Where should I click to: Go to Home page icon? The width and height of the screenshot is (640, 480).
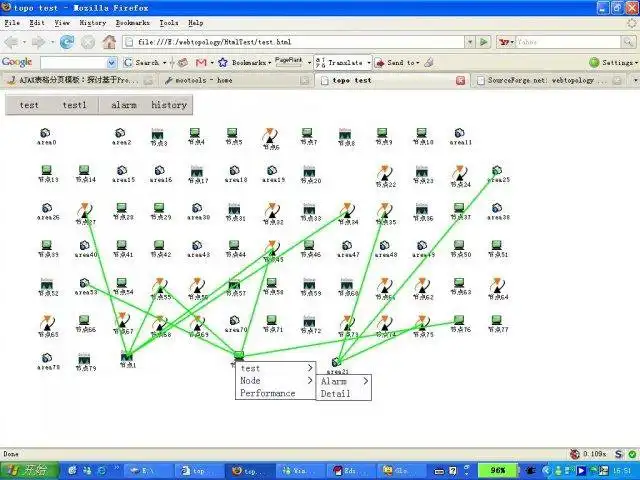tap(109, 42)
